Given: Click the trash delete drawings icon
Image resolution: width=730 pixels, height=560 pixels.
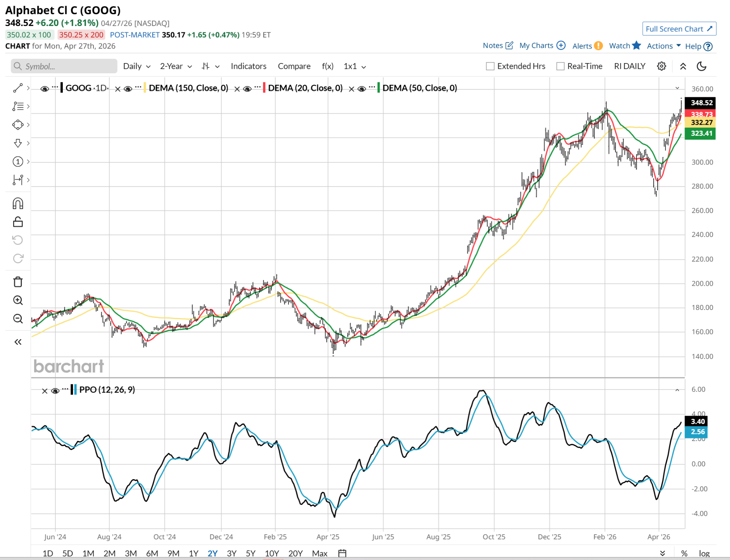Looking at the screenshot, I should click(18, 282).
